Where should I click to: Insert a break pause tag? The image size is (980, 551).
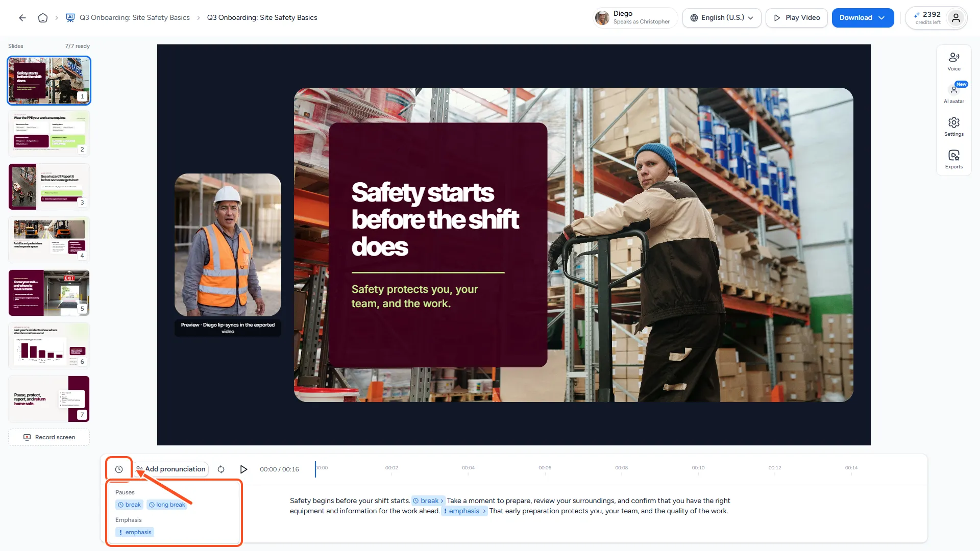tap(129, 505)
